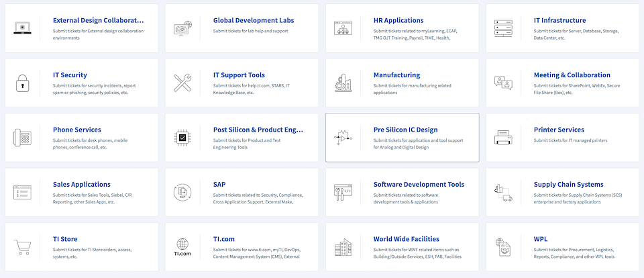Click the 'desk phones, mobile phones' description
Screen dimensions: 644x278
pyautogui.click(x=91, y=144)
